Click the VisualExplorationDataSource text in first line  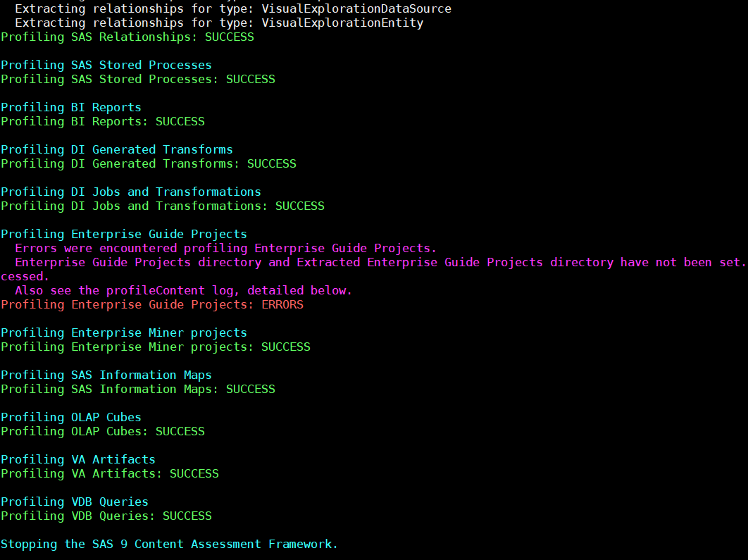[356, 8]
